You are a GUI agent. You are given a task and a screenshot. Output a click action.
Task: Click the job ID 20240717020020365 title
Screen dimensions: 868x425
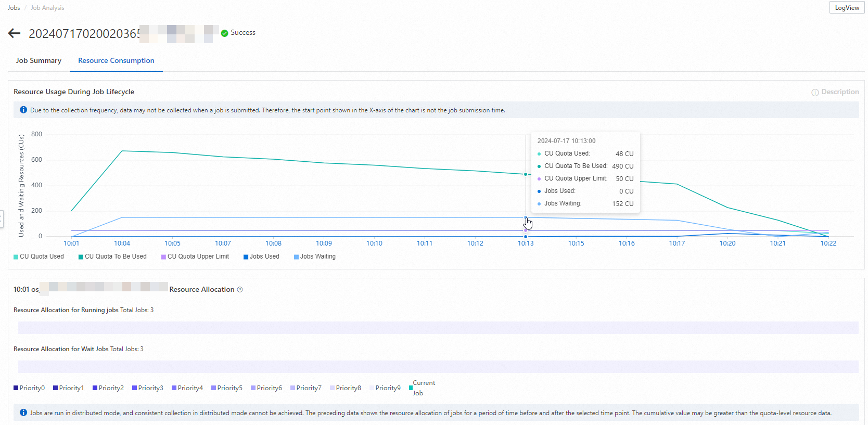coord(84,34)
